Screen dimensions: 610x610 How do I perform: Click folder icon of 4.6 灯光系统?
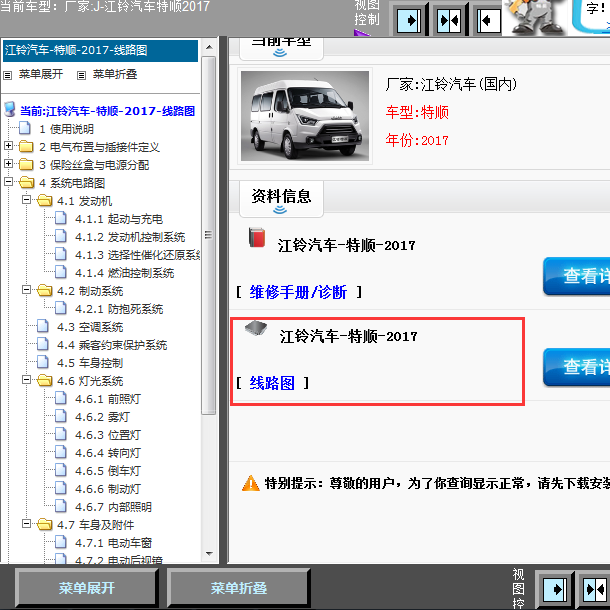coord(44,380)
